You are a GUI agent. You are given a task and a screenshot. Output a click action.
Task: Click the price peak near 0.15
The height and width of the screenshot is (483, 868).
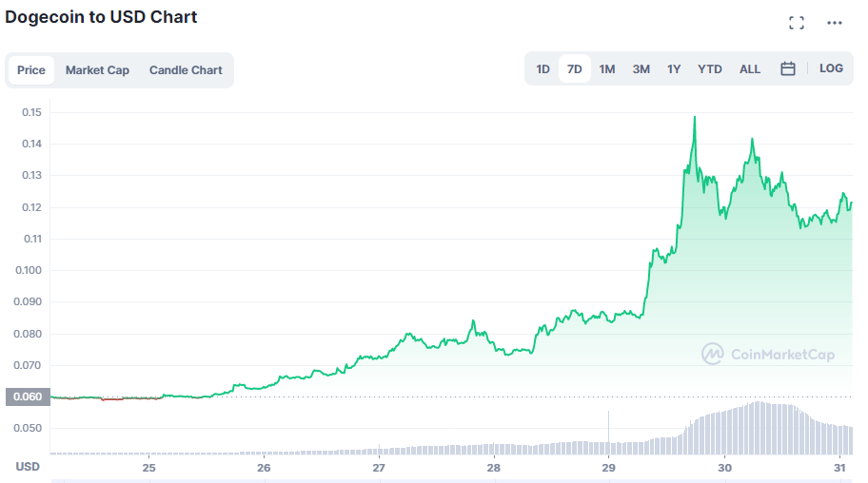[695, 118]
